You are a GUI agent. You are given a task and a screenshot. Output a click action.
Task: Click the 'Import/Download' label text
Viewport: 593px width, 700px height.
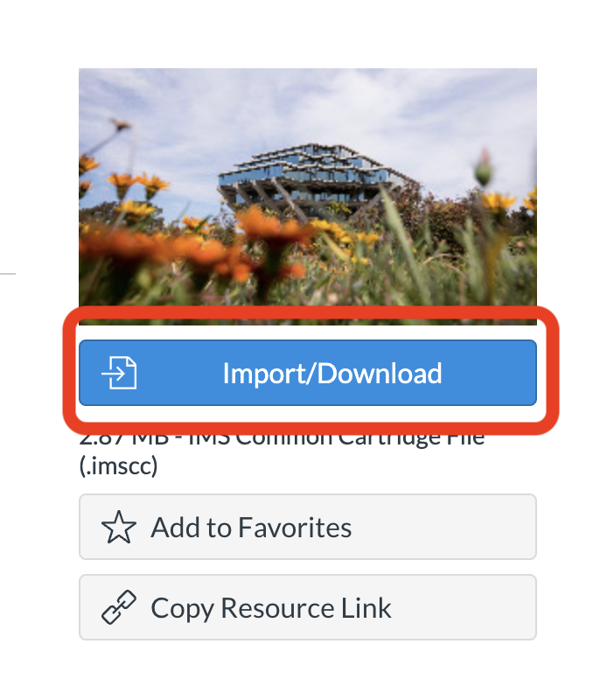pos(332,374)
